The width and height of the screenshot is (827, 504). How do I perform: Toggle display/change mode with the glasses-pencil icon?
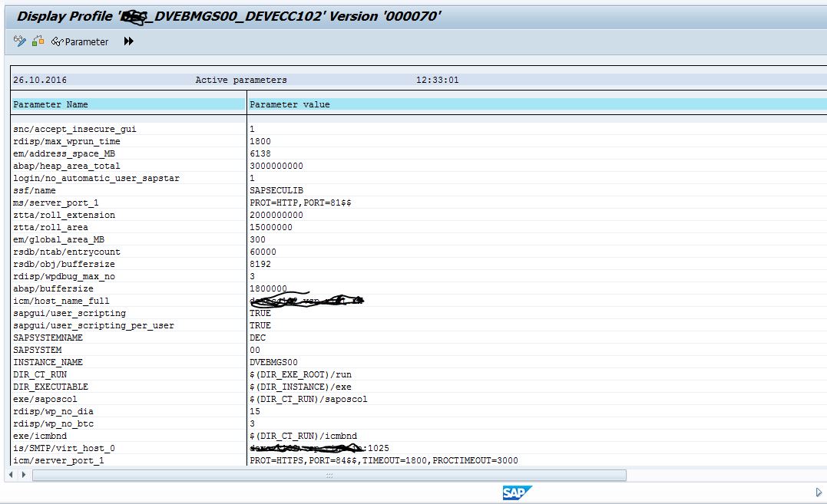(x=19, y=41)
